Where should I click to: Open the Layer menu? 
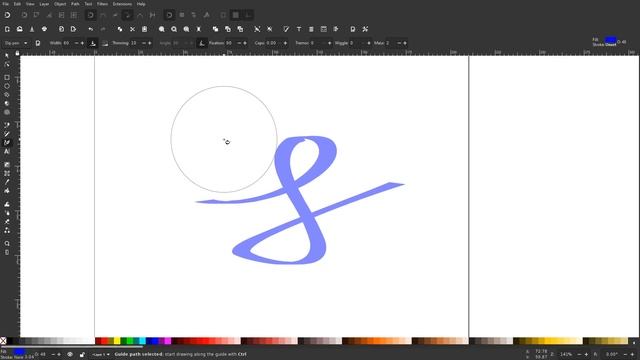click(x=44, y=4)
